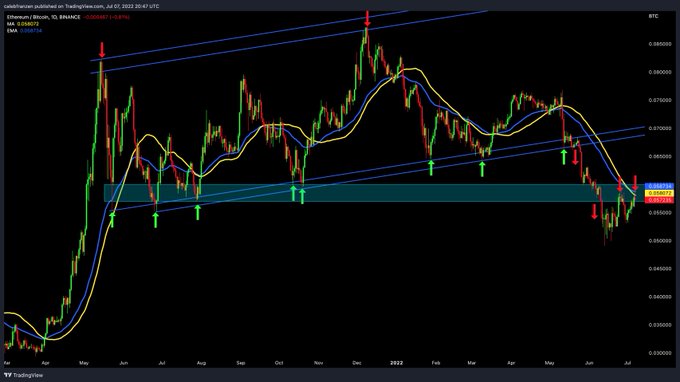
Task: Click the blue 0.058734 EMA price tag
Action: tap(659, 186)
